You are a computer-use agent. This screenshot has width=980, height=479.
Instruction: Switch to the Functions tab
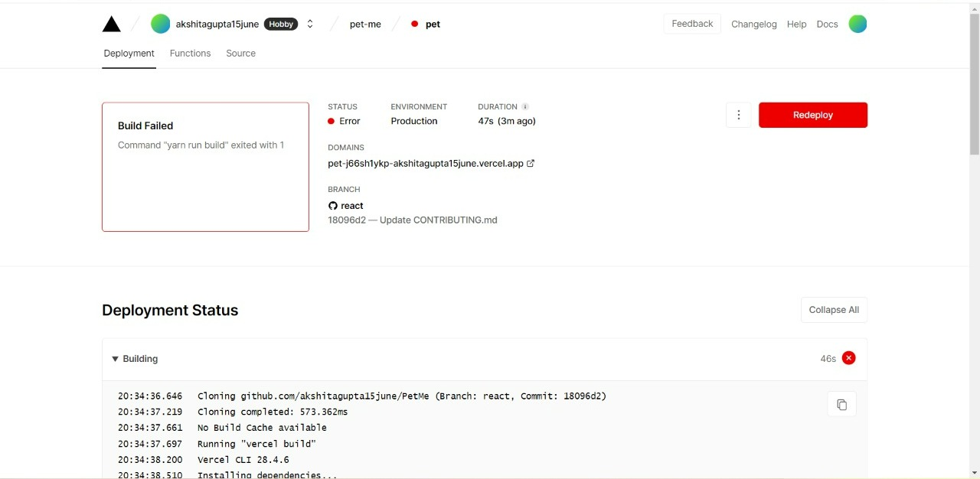tap(190, 53)
